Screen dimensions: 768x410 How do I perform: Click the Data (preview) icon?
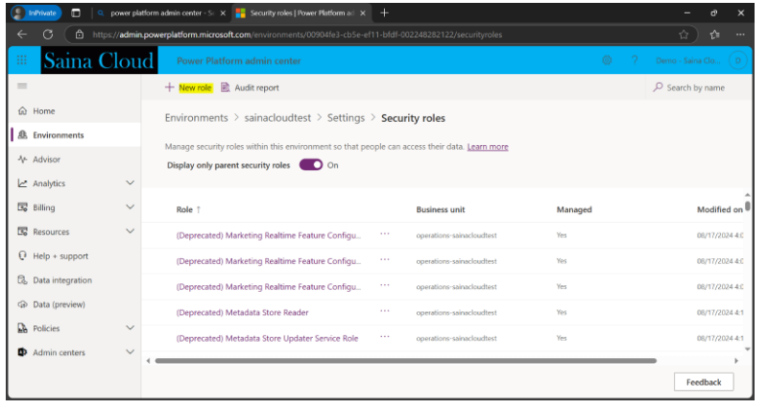coord(23,304)
